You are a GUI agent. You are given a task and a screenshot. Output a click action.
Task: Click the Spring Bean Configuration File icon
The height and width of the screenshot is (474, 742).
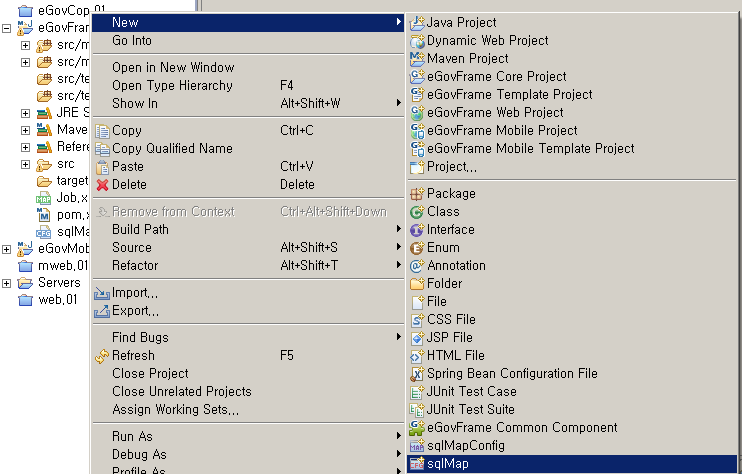pos(418,374)
